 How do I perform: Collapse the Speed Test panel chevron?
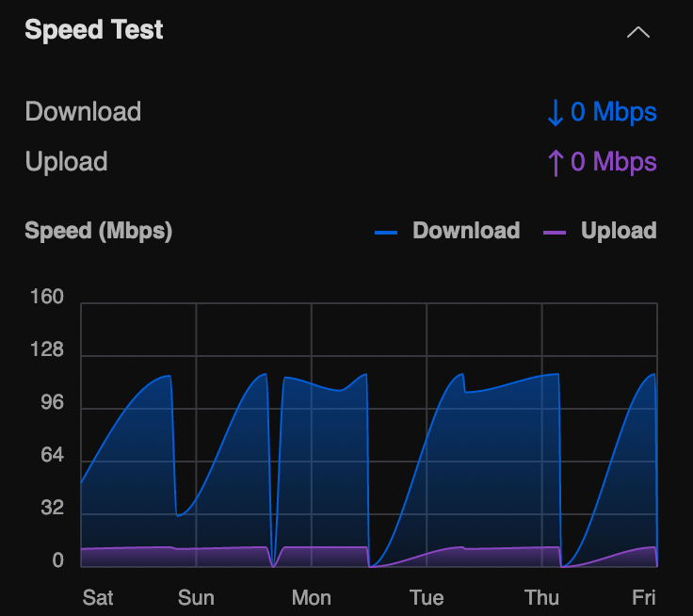coord(638,32)
